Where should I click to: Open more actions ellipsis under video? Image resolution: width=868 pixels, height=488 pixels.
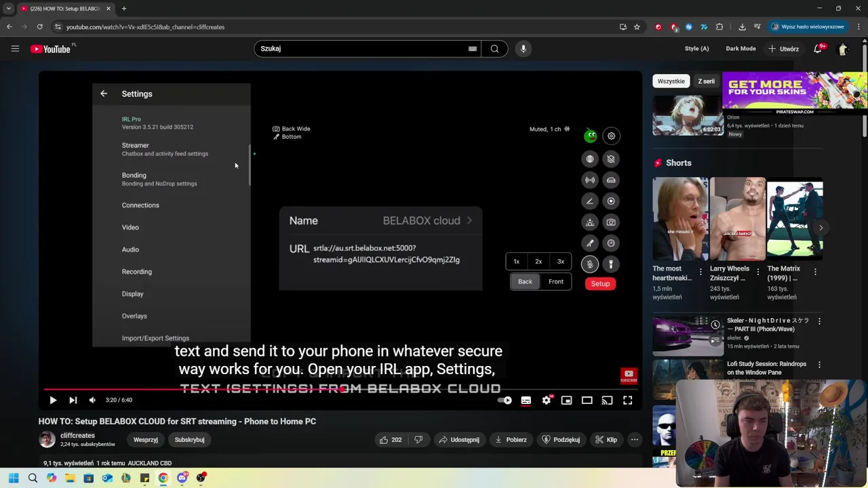point(635,440)
